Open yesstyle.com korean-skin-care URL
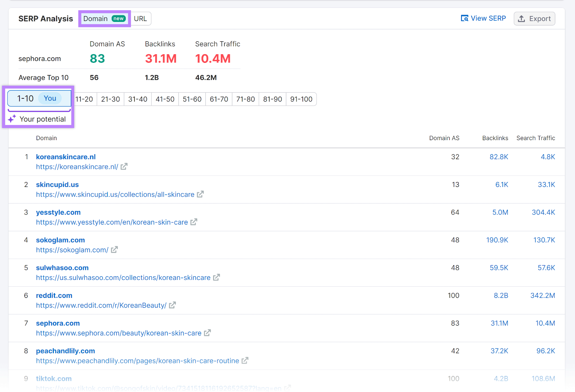Viewport: 575px width, 392px height. point(112,222)
